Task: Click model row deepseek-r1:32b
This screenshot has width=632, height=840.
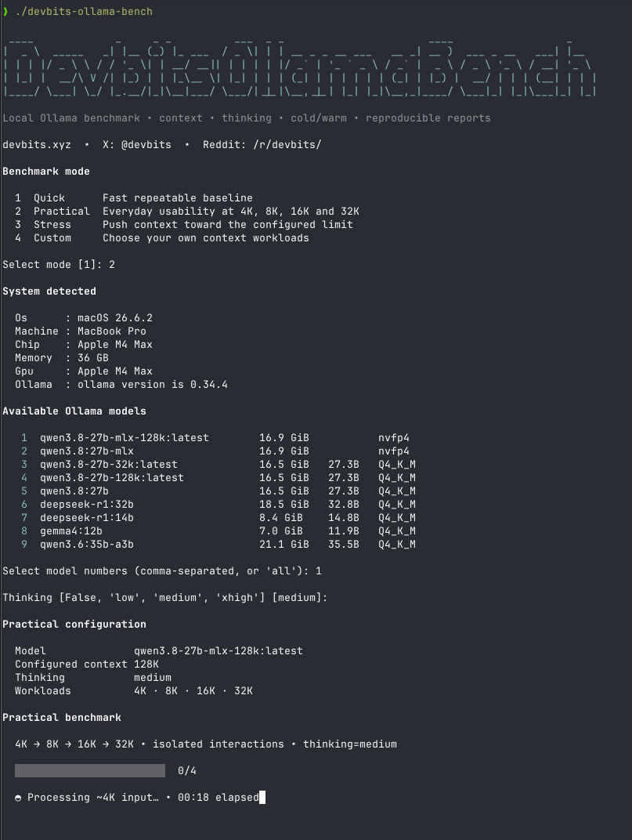Action: tap(218, 505)
